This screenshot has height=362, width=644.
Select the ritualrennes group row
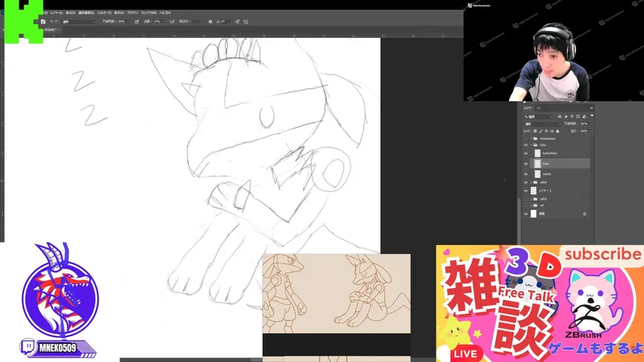click(x=557, y=139)
